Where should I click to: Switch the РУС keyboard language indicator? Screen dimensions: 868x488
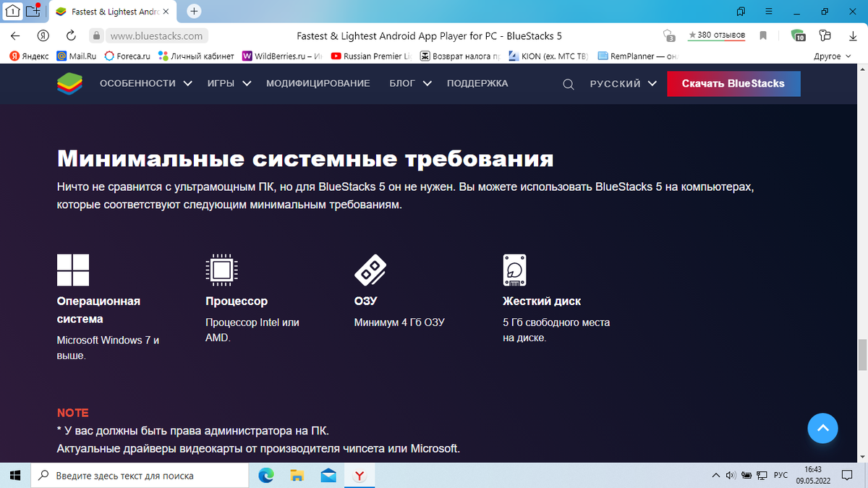[780, 476]
